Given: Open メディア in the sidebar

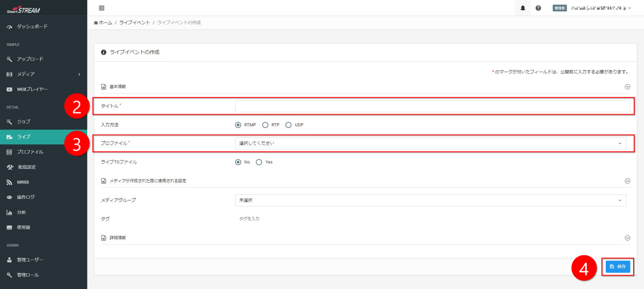Looking at the screenshot, I should coord(26,74).
